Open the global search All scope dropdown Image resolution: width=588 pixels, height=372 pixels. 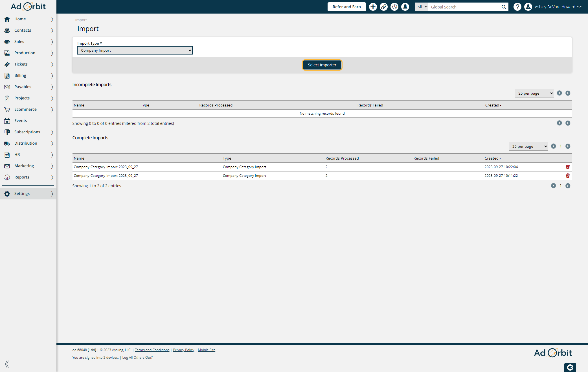[422, 7]
